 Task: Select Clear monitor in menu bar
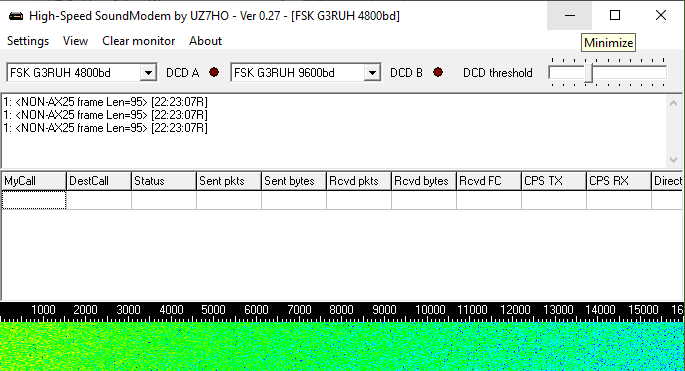point(138,41)
